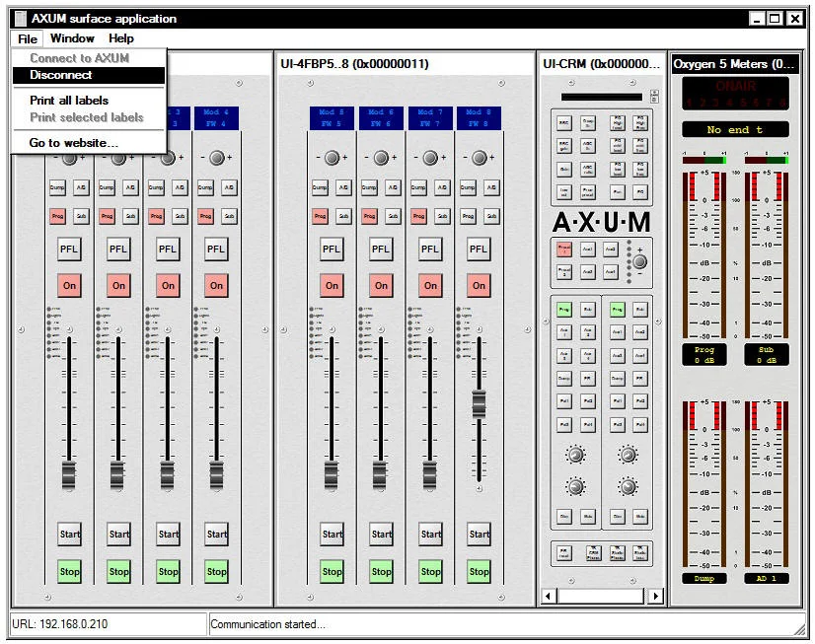This screenshot has height=644, width=815.
Task: Choose Disconnect from the File menu
Action: coord(89,75)
